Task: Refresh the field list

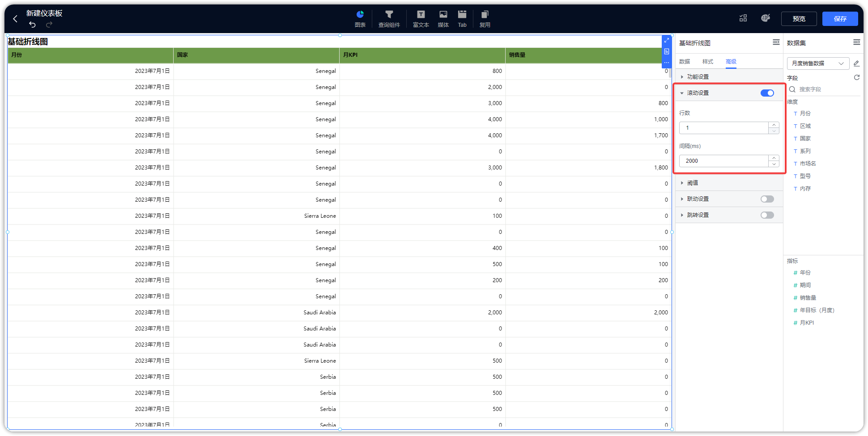Action: tap(856, 77)
